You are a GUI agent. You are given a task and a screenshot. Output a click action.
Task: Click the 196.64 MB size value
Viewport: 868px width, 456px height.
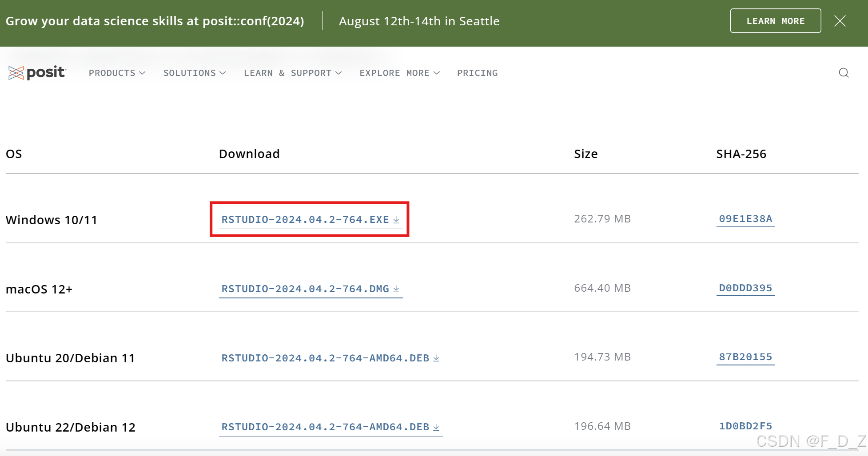(602, 426)
